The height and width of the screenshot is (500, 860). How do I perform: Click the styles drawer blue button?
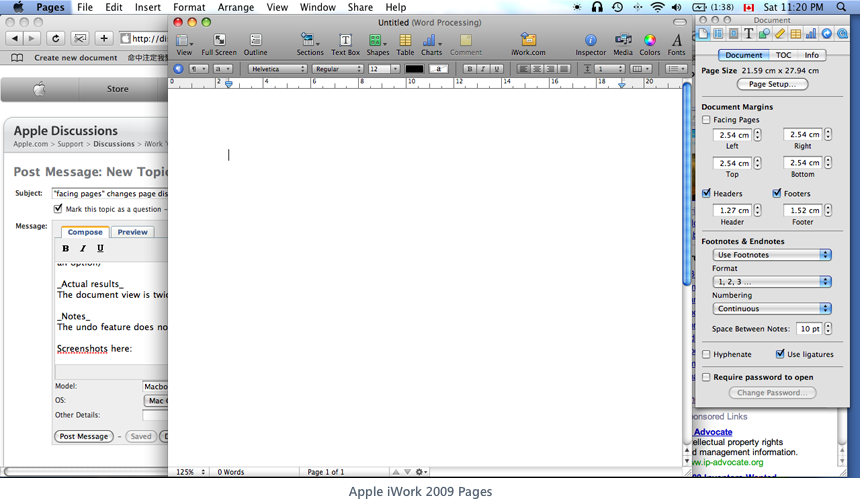click(x=178, y=69)
